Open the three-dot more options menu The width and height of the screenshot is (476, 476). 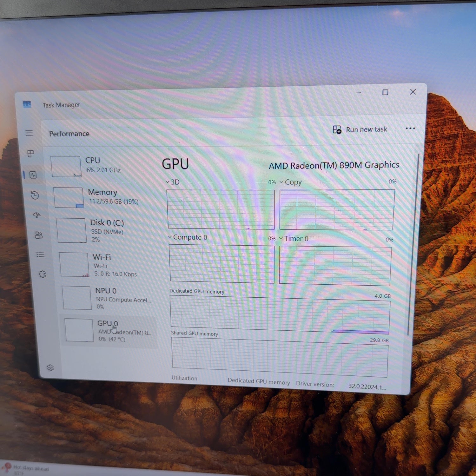click(x=410, y=129)
